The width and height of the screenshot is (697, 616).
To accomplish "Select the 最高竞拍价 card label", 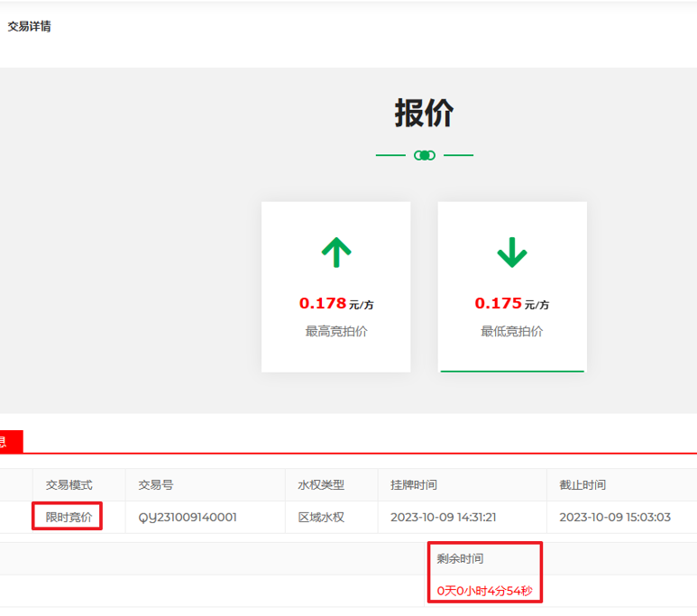I will (335, 331).
